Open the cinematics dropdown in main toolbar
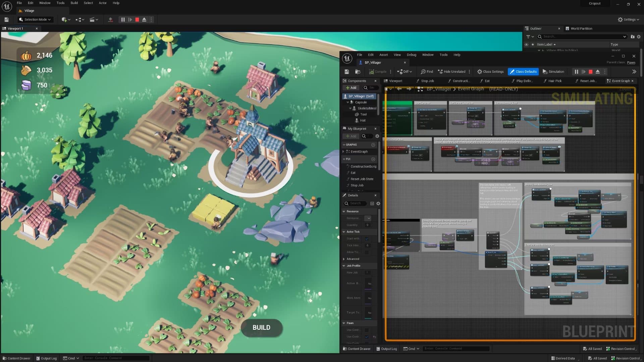The image size is (644, 362). (x=94, y=20)
